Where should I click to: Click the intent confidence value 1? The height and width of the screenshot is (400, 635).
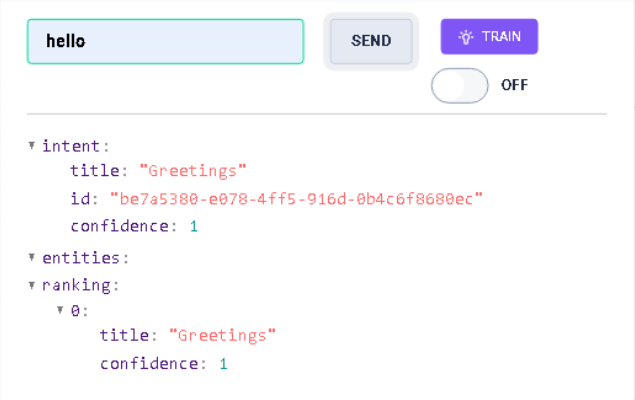tap(194, 227)
